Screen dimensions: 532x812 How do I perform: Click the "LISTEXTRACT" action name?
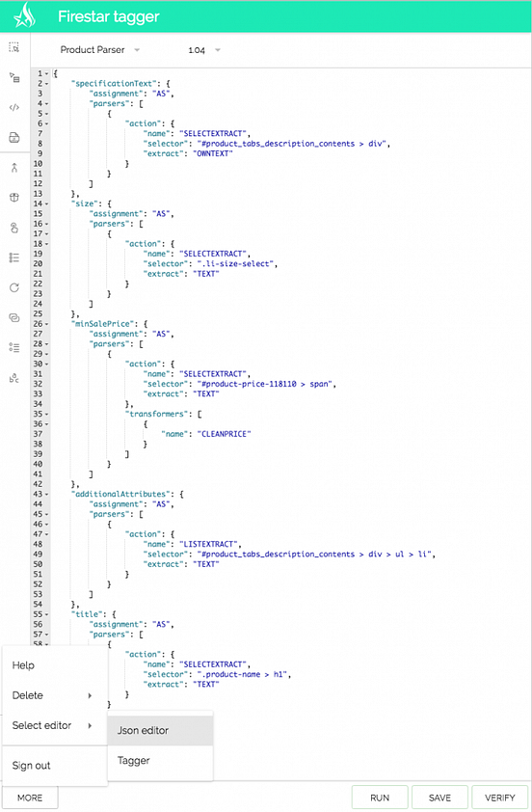(210, 544)
